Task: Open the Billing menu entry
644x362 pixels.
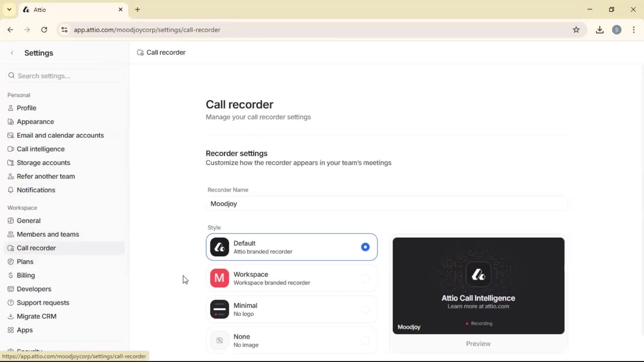Action: click(x=25, y=275)
